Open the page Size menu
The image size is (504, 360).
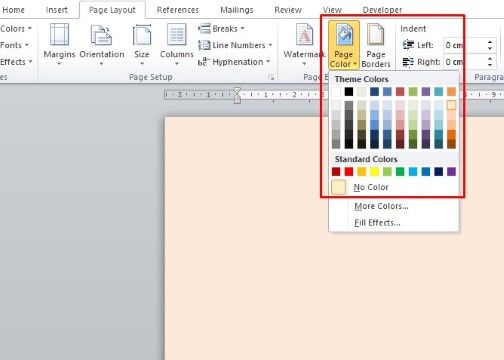tap(142, 44)
